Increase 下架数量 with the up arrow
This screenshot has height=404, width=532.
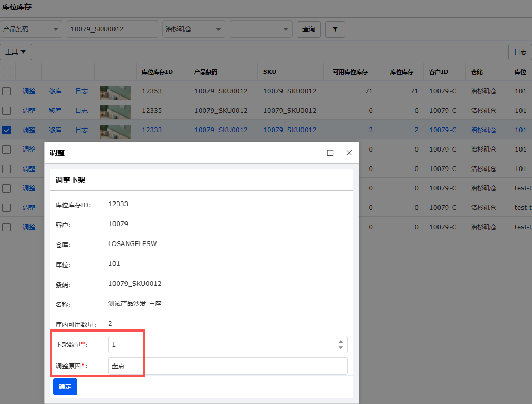(341, 341)
